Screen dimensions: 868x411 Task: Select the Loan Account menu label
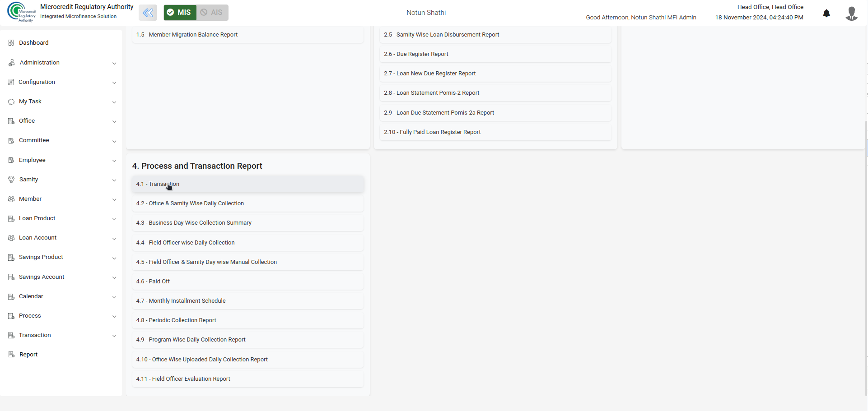click(x=37, y=238)
